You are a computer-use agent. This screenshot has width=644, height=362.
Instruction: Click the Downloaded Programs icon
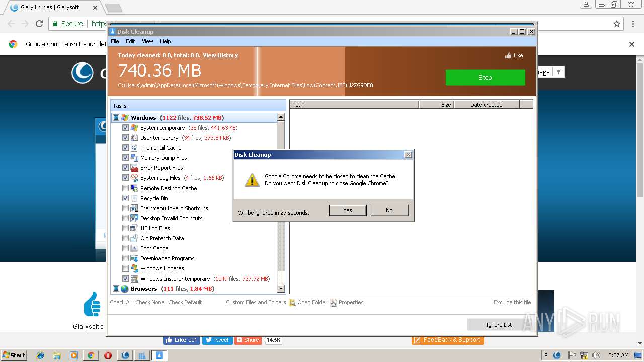pyautogui.click(x=134, y=258)
